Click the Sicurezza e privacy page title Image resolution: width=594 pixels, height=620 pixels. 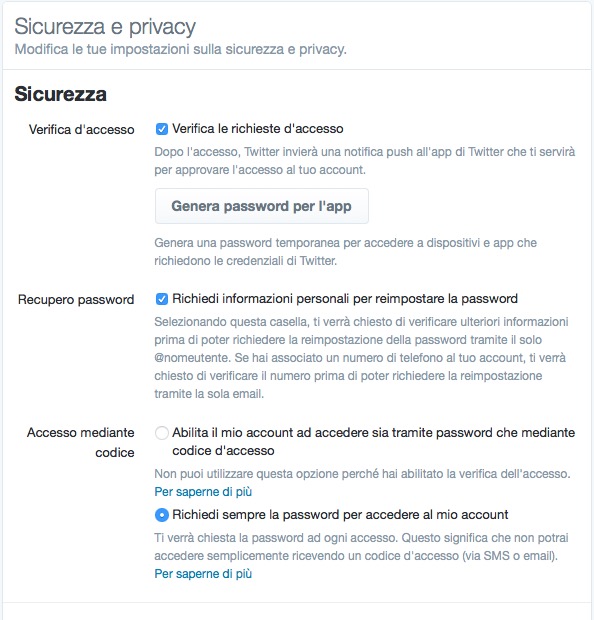(x=105, y=27)
